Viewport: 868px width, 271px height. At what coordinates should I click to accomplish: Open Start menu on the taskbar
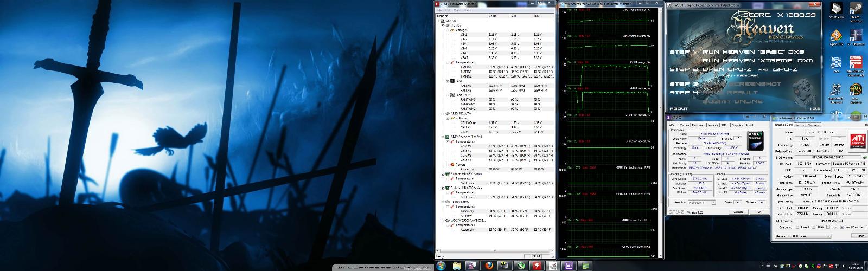[440, 266]
